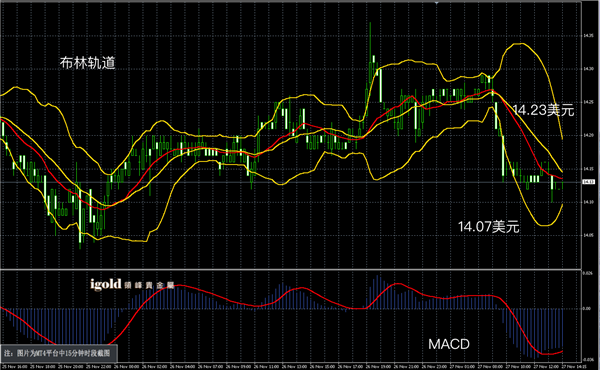This screenshot has width=600, height=370.
Task: Click the tallest green candle wick peak
Action: [370, 23]
